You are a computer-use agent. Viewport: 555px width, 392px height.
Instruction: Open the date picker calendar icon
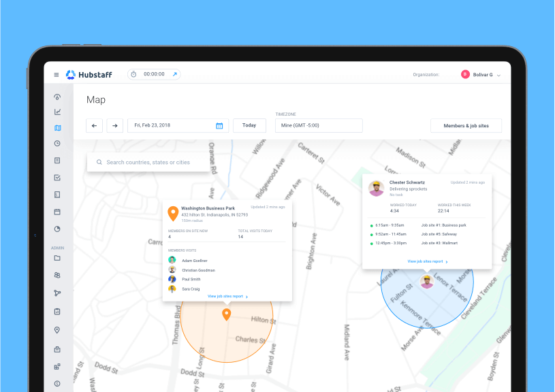tap(219, 125)
